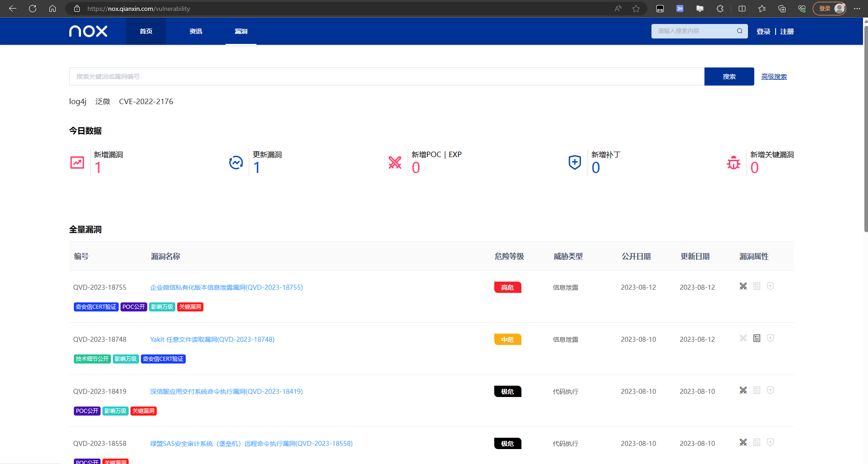Open the read aloud icon in address bar
The height and width of the screenshot is (464, 868).
tap(618, 9)
